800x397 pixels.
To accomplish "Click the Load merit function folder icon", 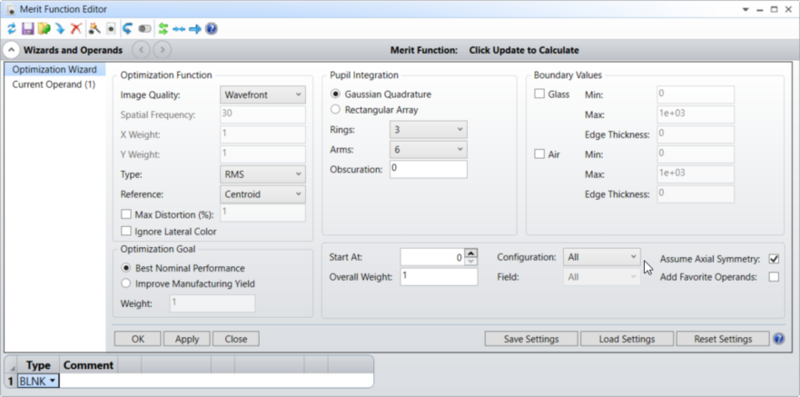I will pos(43,29).
